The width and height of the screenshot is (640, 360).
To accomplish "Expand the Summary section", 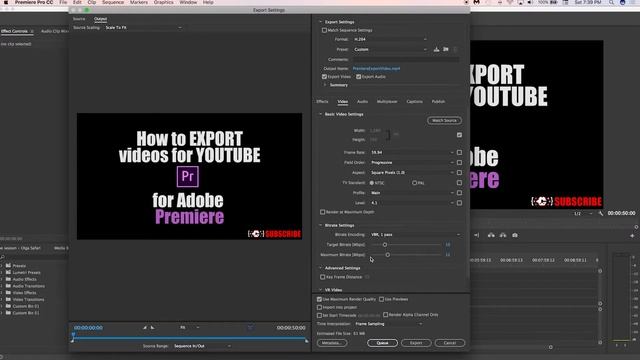I will tap(325, 85).
